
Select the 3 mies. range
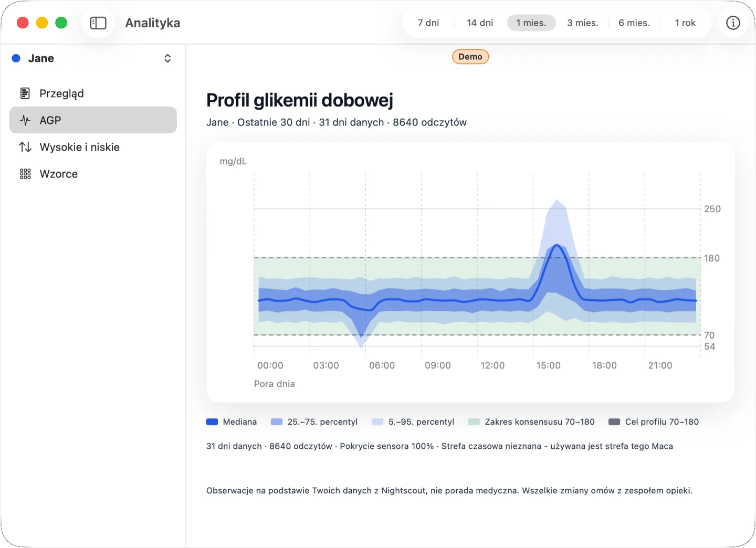[583, 23]
